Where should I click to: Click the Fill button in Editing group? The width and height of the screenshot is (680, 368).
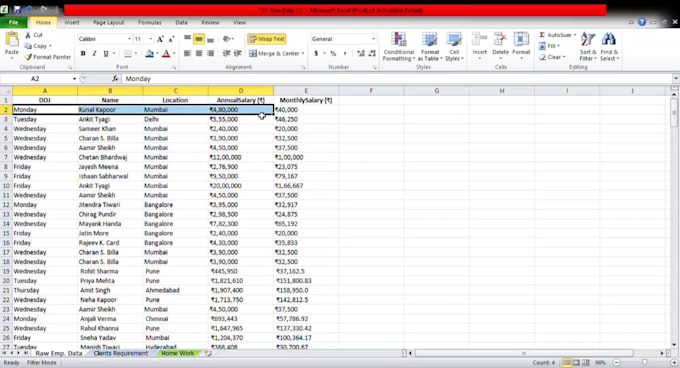click(x=548, y=46)
